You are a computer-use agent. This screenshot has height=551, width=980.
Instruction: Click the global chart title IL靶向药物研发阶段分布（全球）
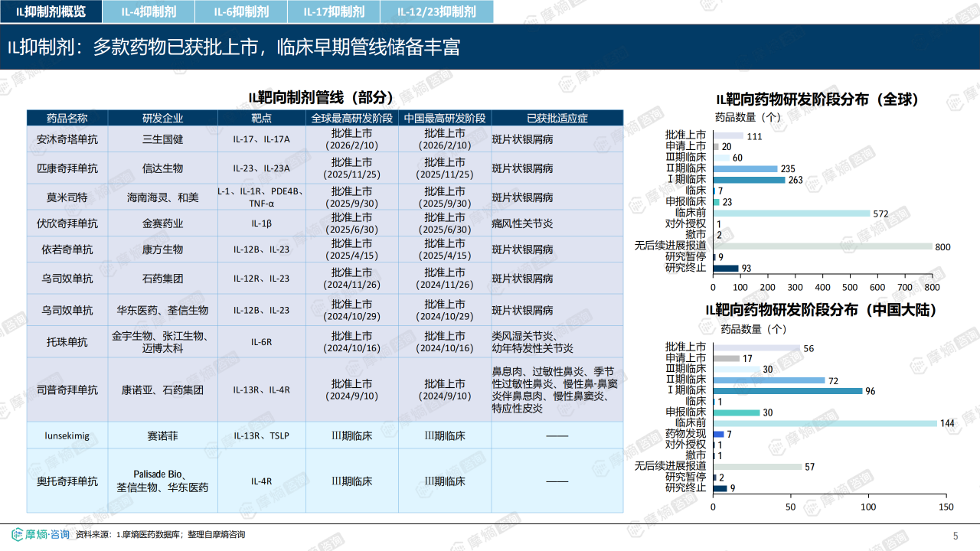pos(817,99)
